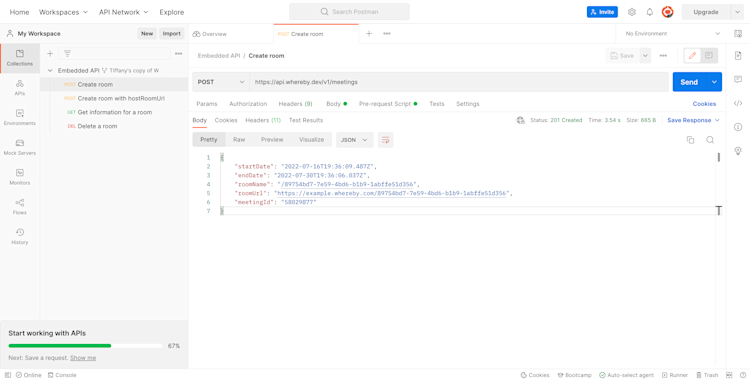750x381 pixels.
Task: Switch to edit mode pencil icon
Action: coord(692,55)
